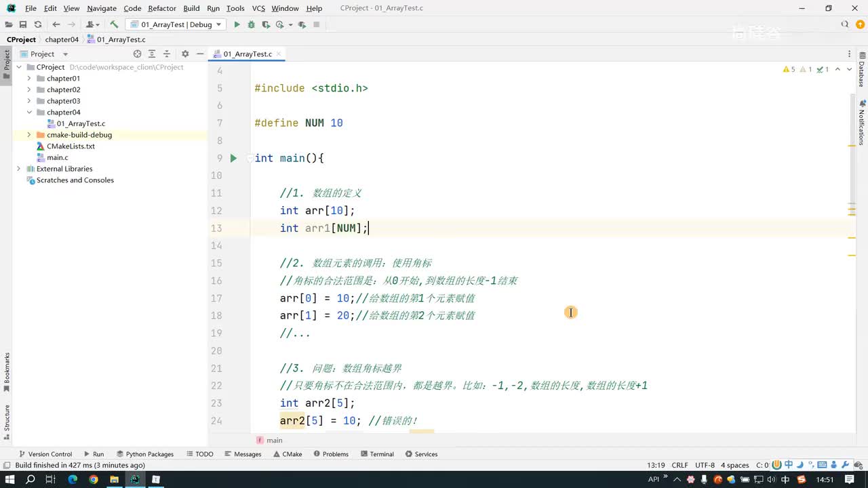Open the Terminal tool window
The image size is (868, 488).
(x=377, y=454)
